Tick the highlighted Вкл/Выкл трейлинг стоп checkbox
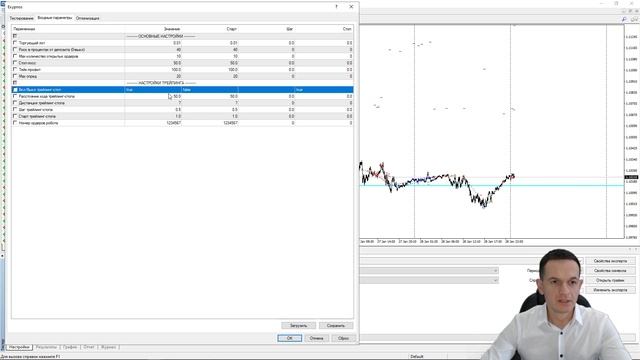This screenshot has height=360, width=640. click(15, 90)
